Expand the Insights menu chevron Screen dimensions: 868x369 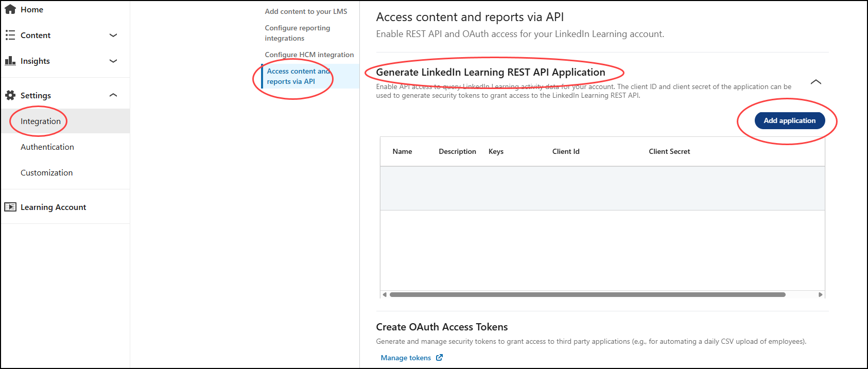tap(114, 61)
